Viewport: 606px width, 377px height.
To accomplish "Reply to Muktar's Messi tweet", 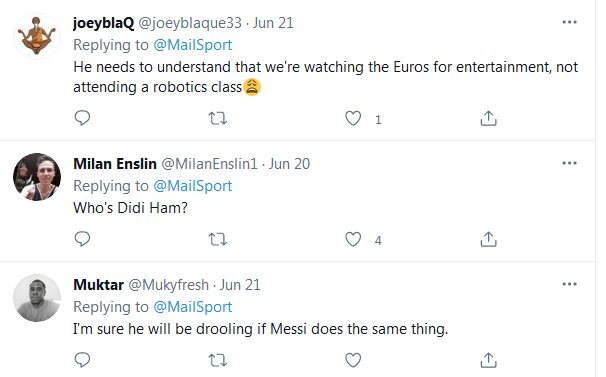I will point(82,360).
